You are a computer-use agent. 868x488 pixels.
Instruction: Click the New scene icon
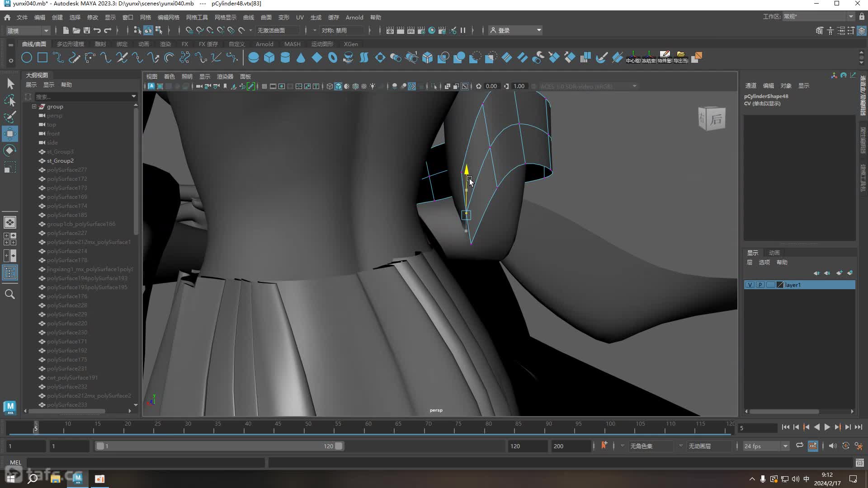(66, 30)
